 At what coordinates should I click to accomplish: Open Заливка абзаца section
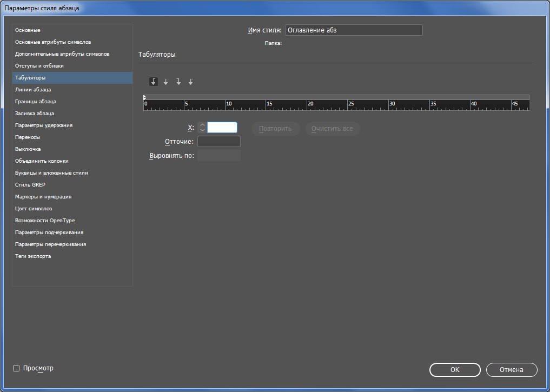(x=72, y=114)
